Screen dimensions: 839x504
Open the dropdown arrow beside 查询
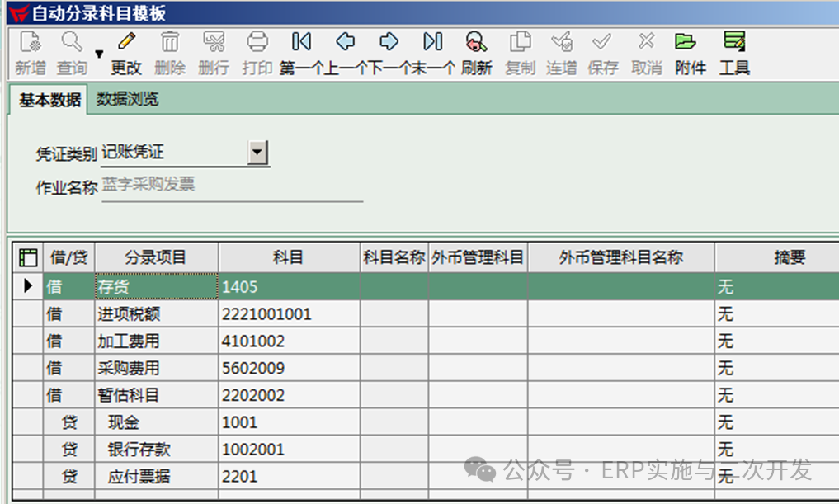99,54
